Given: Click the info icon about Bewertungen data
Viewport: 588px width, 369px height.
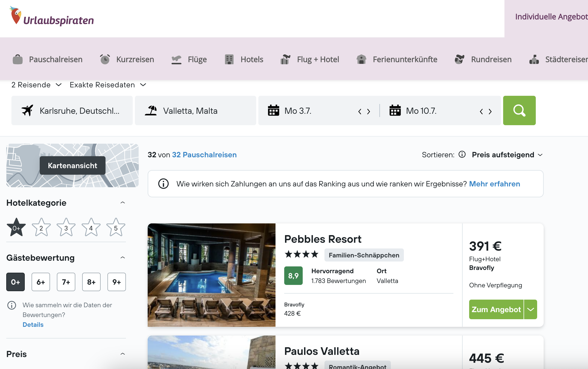Looking at the screenshot, I should (12, 305).
